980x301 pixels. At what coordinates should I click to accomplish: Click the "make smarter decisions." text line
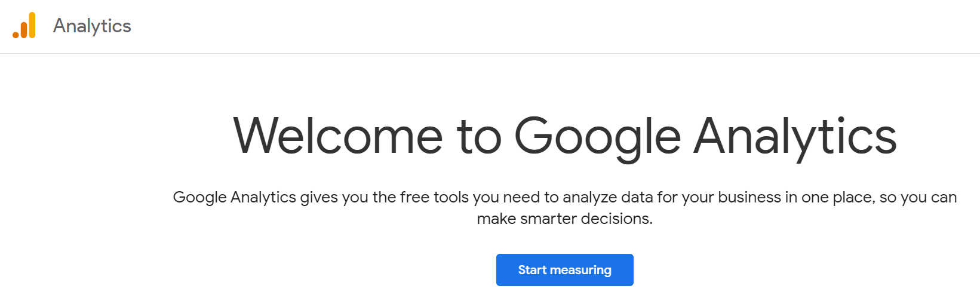564,219
